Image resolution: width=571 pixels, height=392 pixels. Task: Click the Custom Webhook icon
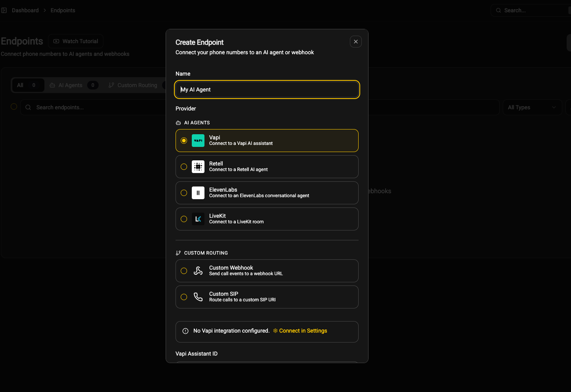(x=198, y=271)
